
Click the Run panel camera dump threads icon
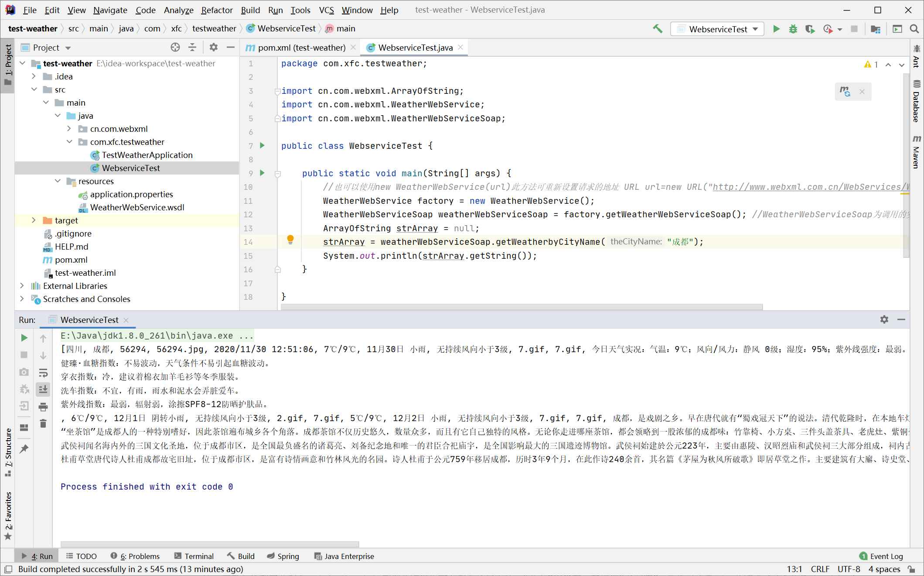click(24, 372)
